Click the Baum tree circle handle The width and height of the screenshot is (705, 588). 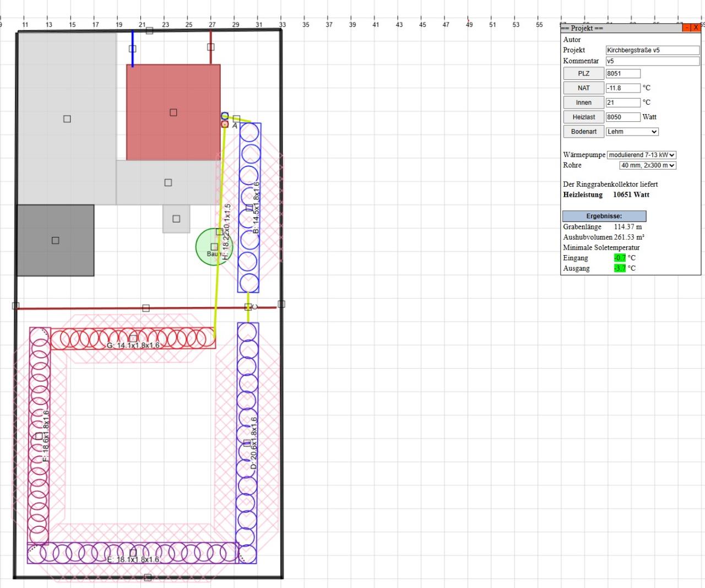(x=214, y=247)
